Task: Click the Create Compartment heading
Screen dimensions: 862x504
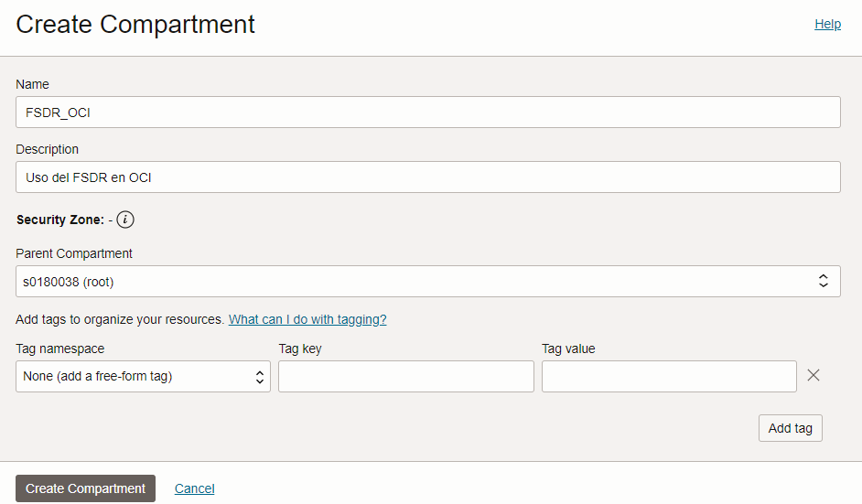Action: [135, 24]
